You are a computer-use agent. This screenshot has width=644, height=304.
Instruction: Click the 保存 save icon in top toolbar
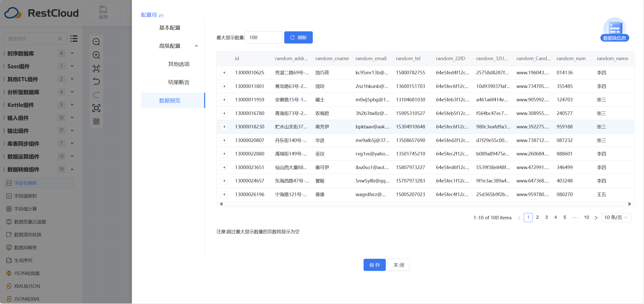pyautogui.click(x=103, y=13)
